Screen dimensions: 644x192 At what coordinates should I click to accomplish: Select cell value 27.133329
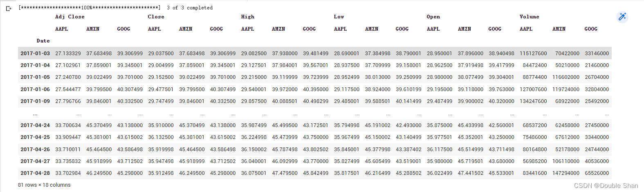pyautogui.click(x=68, y=53)
